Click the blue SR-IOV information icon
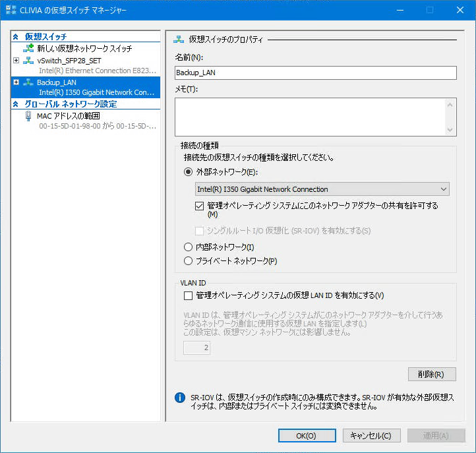This screenshot has height=453, width=476. pyautogui.click(x=180, y=398)
